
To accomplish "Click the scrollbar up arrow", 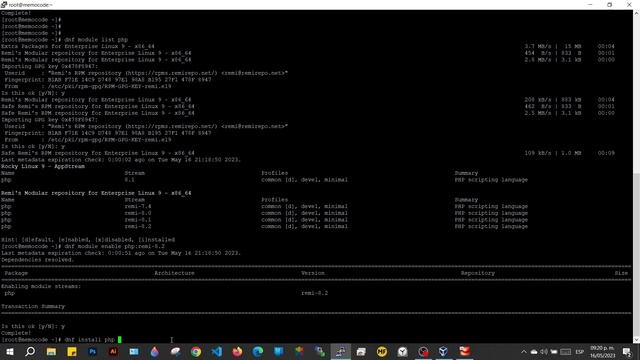I will [636, 13].
